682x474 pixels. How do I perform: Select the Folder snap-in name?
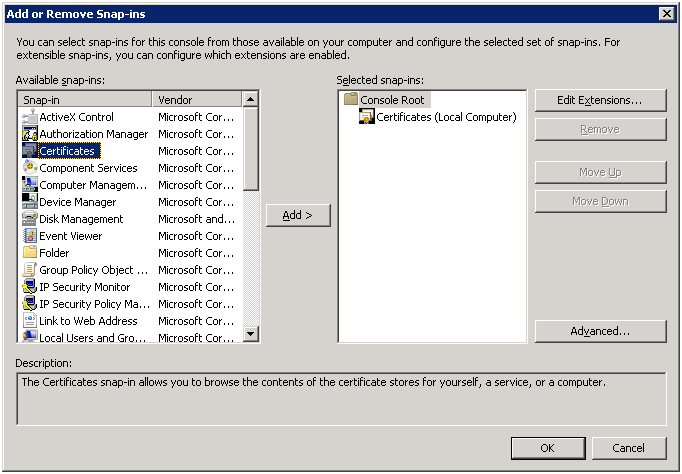(54, 253)
